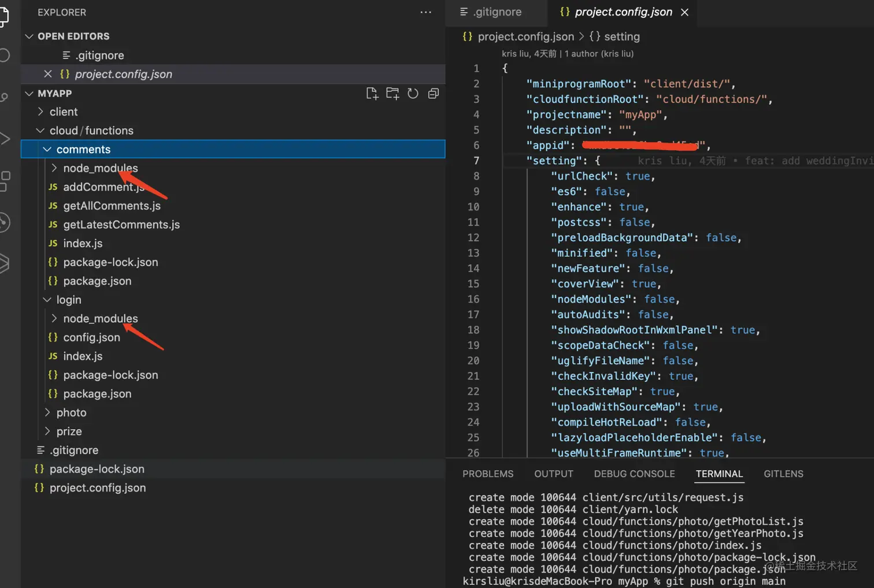Click the file icon beside root .gitignore
874x588 pixels.
[40, 450]
